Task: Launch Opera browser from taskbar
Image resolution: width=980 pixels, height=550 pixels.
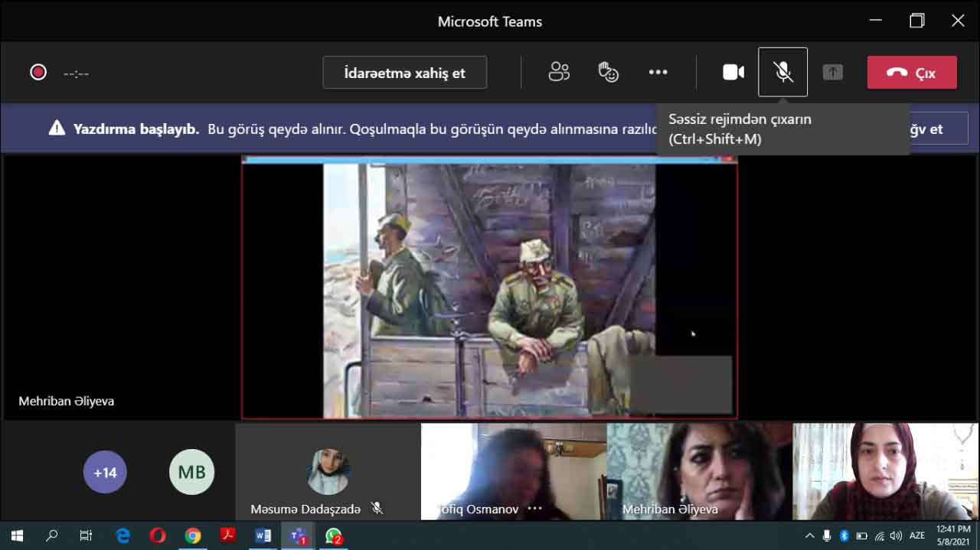Action: pos(158,536)
